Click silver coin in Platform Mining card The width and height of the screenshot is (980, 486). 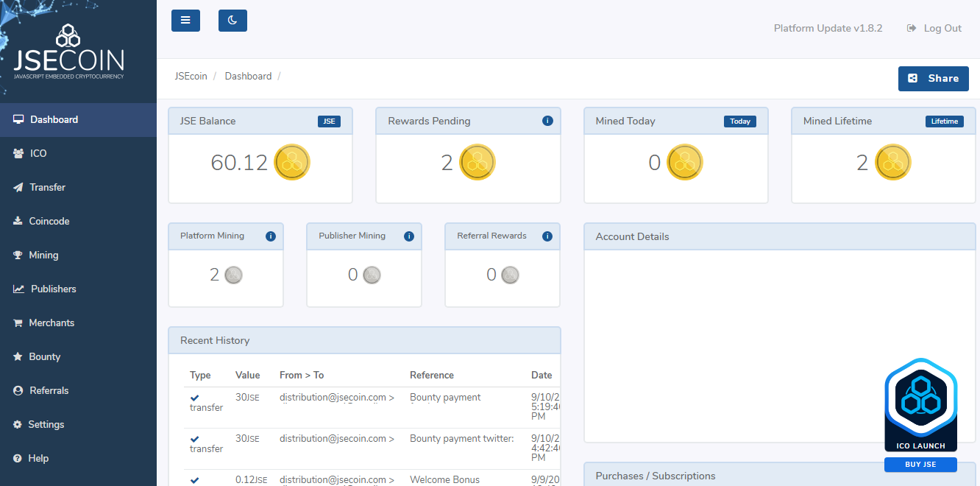click(233, 275)
